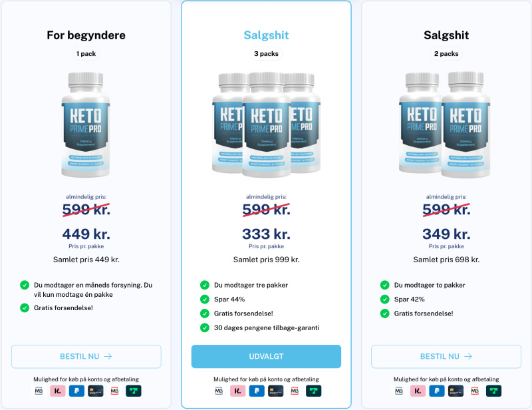Click the green checkmark beside Spar 44%

pos(205,300)
